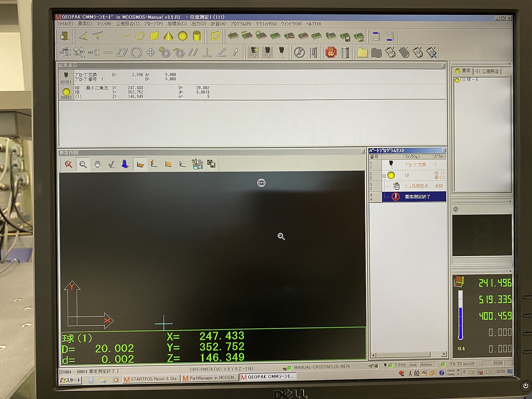Open the 要素(L) menu
This screenshot has width=532, height=399.
85,24
